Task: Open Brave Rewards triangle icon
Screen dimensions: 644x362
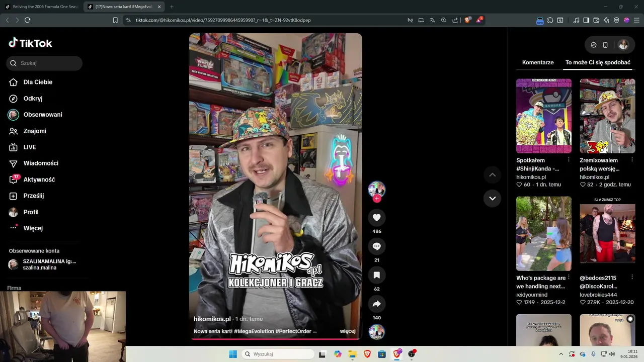Action: tap(479, 20)
